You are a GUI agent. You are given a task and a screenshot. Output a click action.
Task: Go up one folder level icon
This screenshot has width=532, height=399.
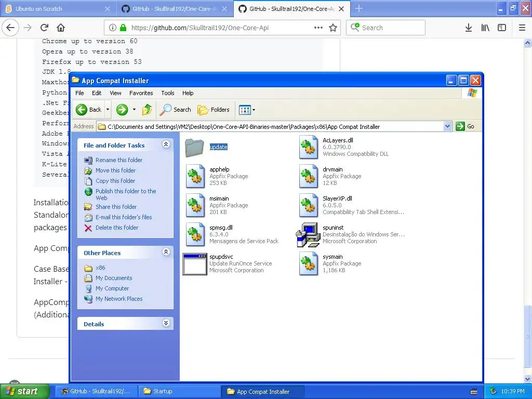pos(147,110)
